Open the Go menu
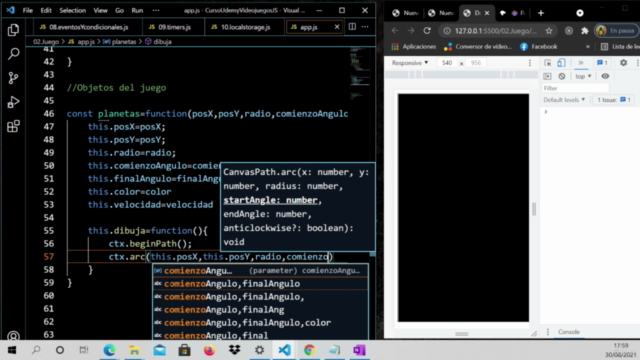Image resolution: width=640 pixels, height=360 pixels. click(x=119, y=10)
